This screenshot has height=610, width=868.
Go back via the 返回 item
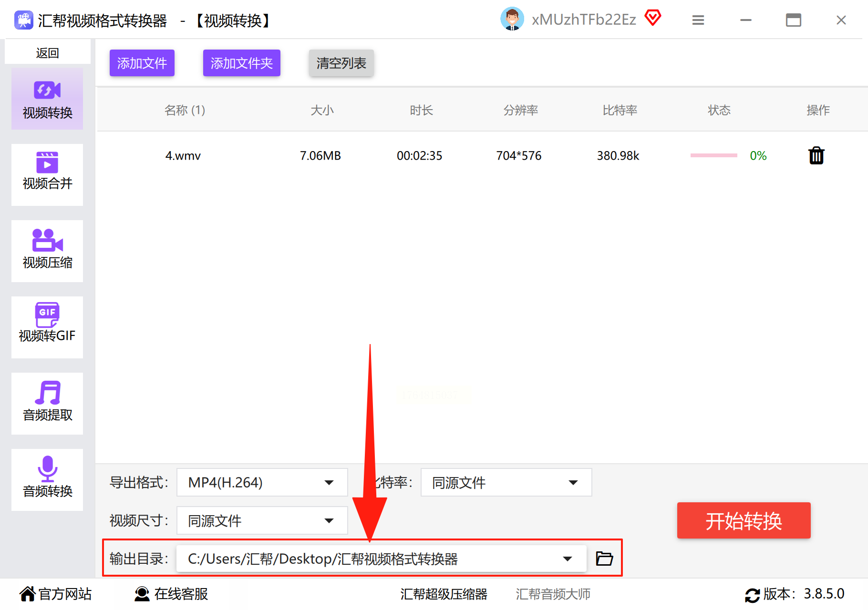pos(47,52)
